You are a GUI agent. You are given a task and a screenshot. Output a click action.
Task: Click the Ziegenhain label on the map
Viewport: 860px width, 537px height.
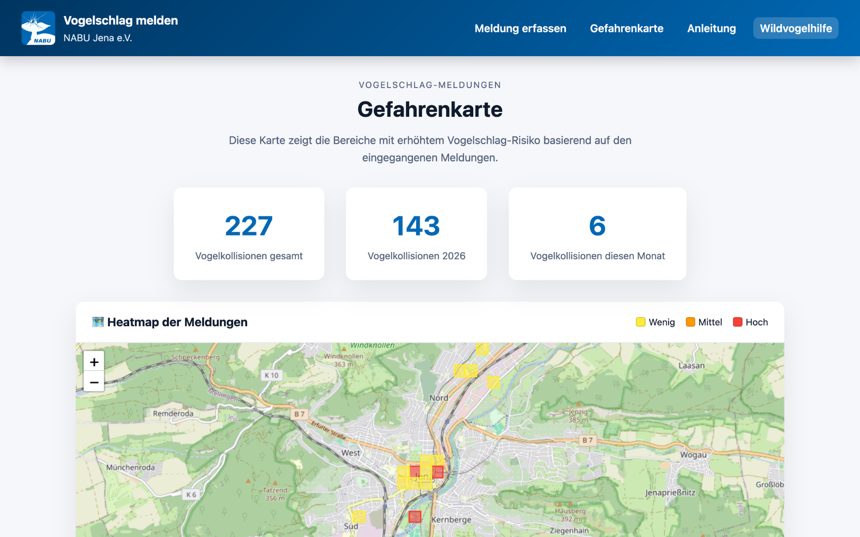[x=569, y=530]
